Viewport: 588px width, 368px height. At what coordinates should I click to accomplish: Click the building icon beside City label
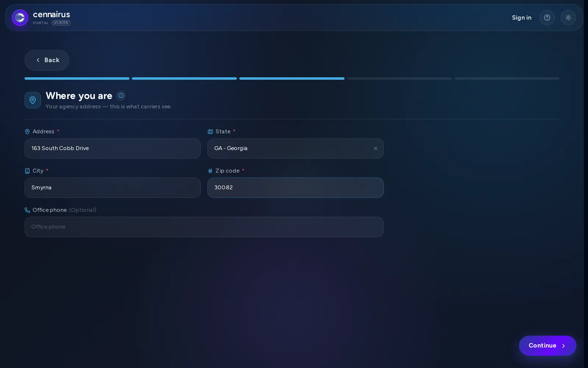click(x=27, y=171)
